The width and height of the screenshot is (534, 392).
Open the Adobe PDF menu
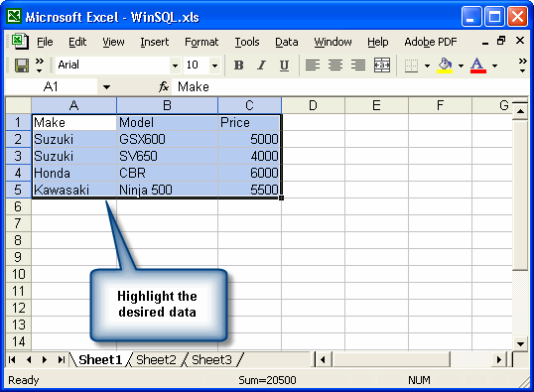tap(431, 42)
